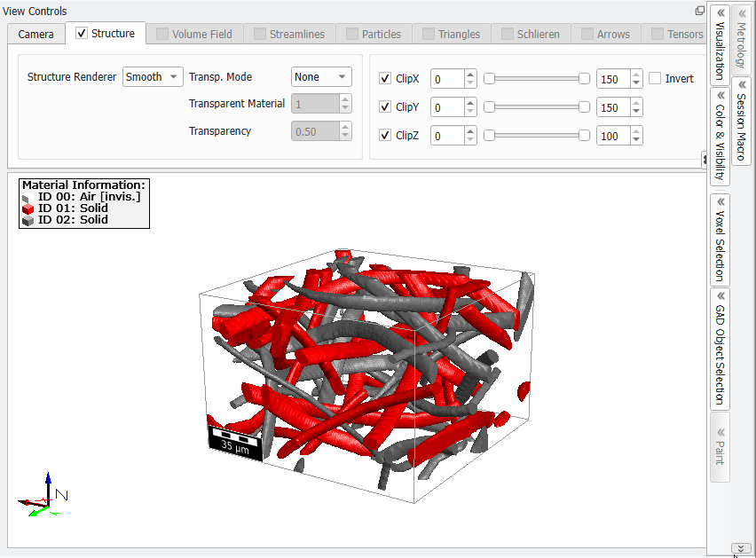This screenshot has width=756, height=558.
Task: Click the red ID 01 Solid material cube
Action: point(28,208)
